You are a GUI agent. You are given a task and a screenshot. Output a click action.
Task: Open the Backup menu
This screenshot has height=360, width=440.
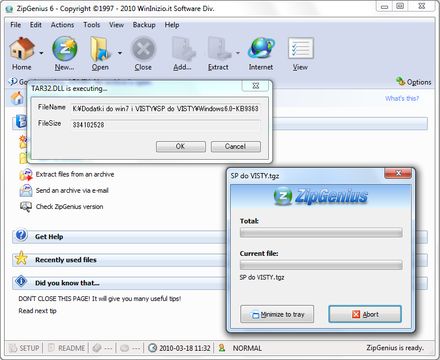tap(144, 25)
